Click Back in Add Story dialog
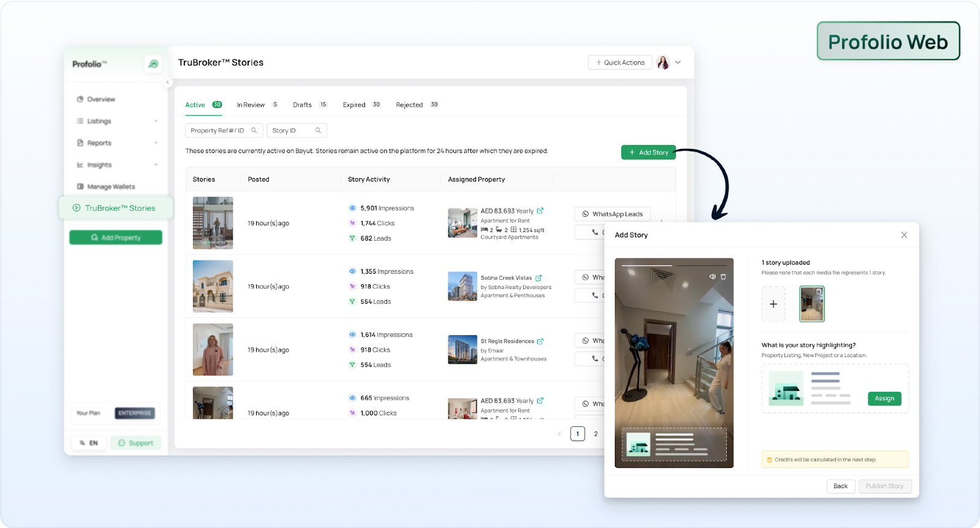The image size is (980, 528). click(840, 486)
